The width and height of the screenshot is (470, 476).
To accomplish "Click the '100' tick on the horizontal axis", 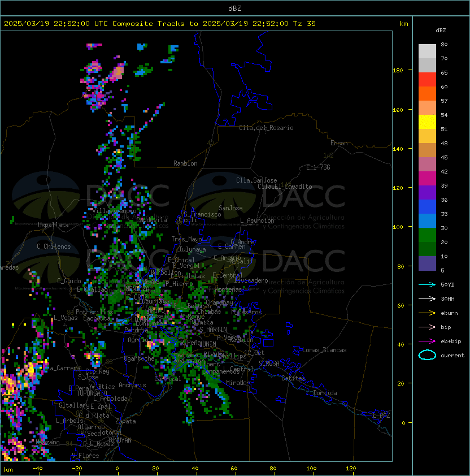I will (312, 469).
